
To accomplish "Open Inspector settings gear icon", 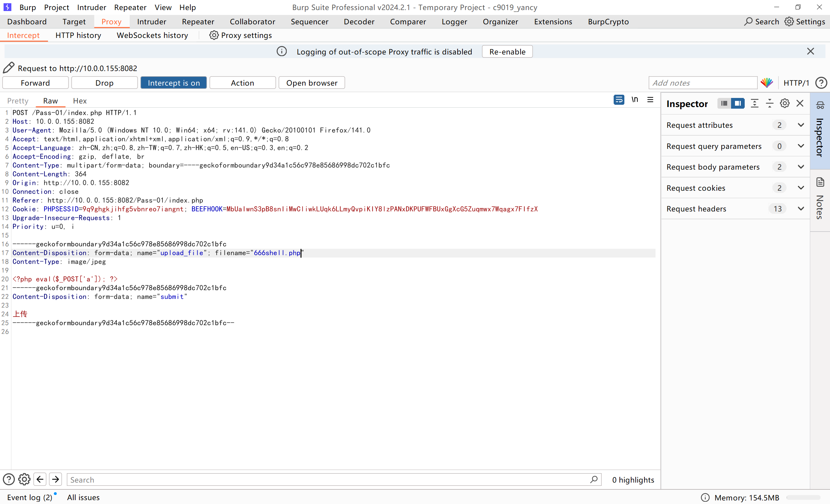I will tap(785, 103).
